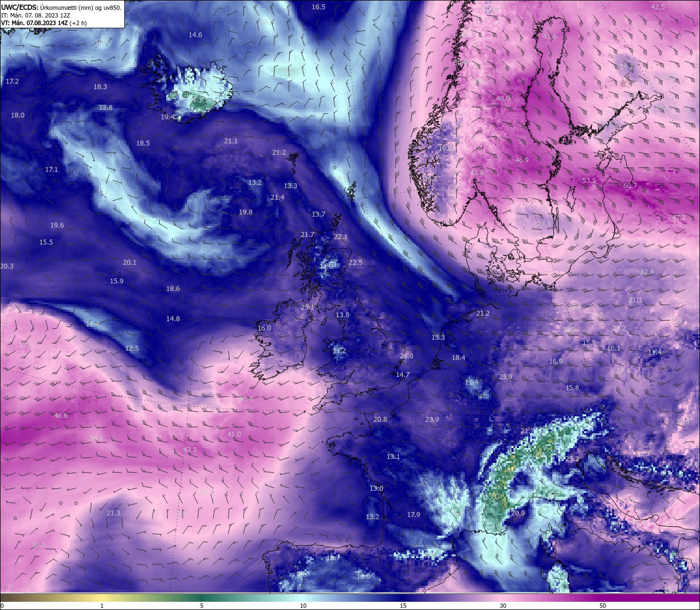700x610 pixels.
Task: Click the map value 19.4 near Iceland
Action: click(167, 117)
